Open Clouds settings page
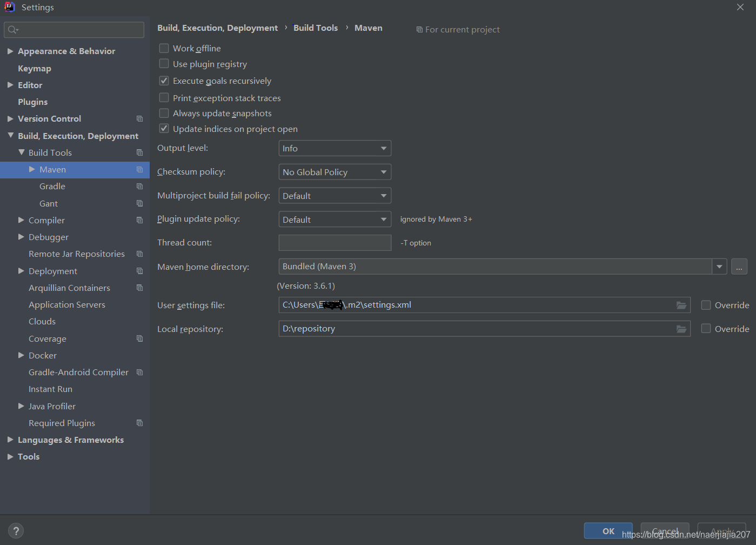Image resolution: width=756 pixels, height=545 pixels. click(42, 321)
